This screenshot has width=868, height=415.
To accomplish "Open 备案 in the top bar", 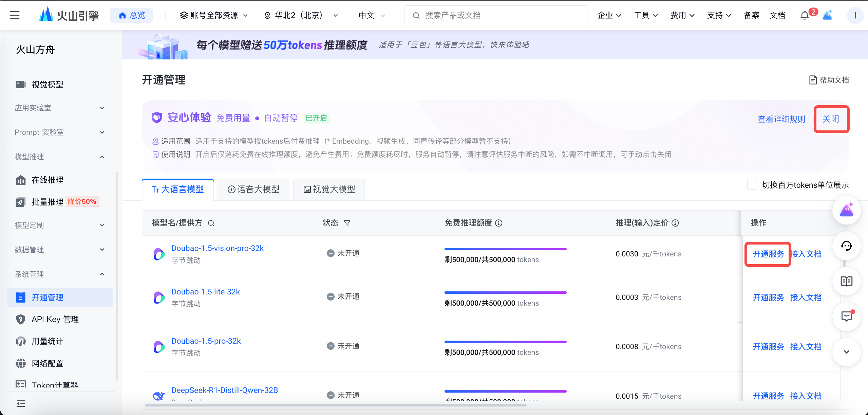I will pyautogui.click(x=751, y=15).
